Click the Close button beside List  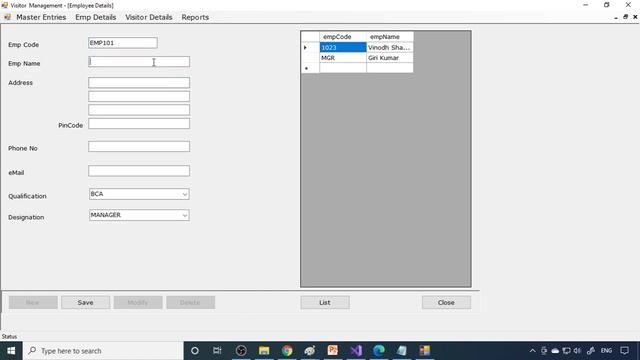(446, 302)
